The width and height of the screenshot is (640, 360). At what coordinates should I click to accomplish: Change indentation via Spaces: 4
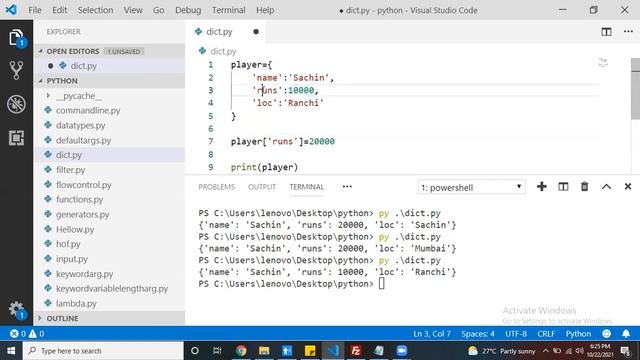[478, 334]
